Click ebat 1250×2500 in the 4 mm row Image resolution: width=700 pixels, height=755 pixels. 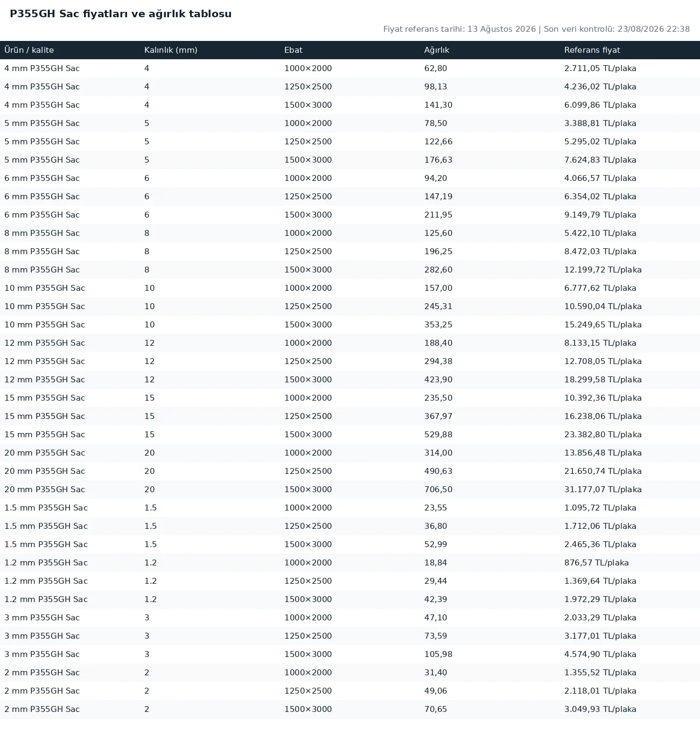pyautogui.click(x=308, y=87)
